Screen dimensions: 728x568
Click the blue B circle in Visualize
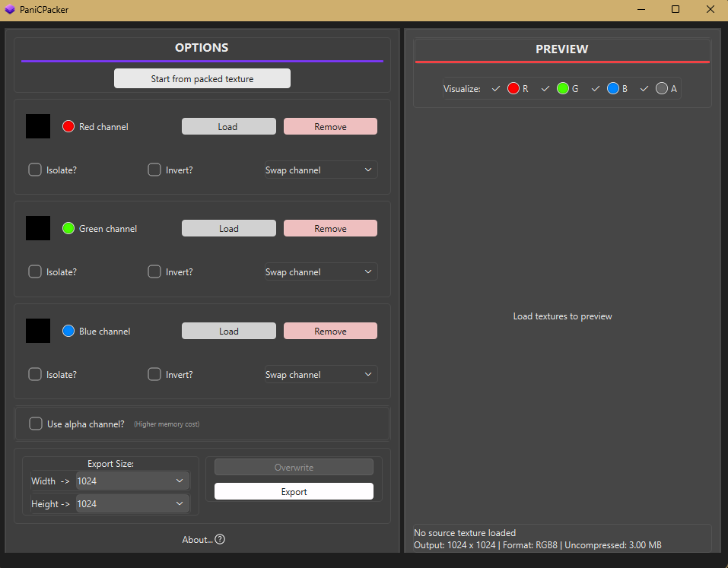pyautogui.click(x=613, y=88)
